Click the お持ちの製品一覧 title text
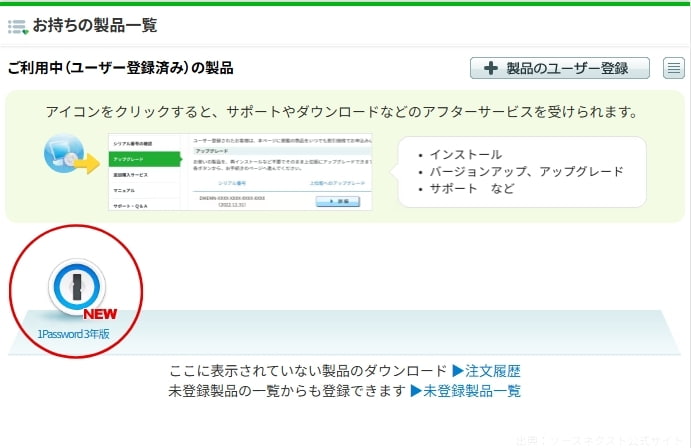 (x=95, y=25)
